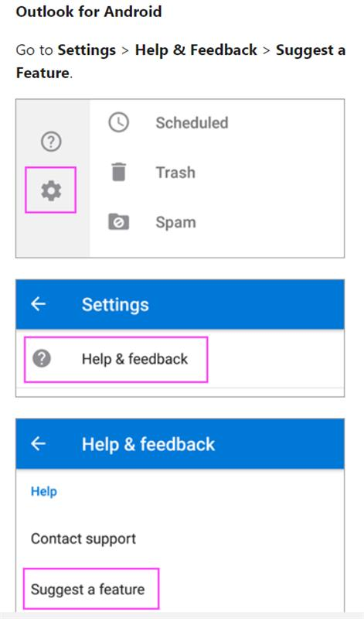The image size is (364, 619).
Task: Click bold Settings word in instructions
Action: (87, 50)
